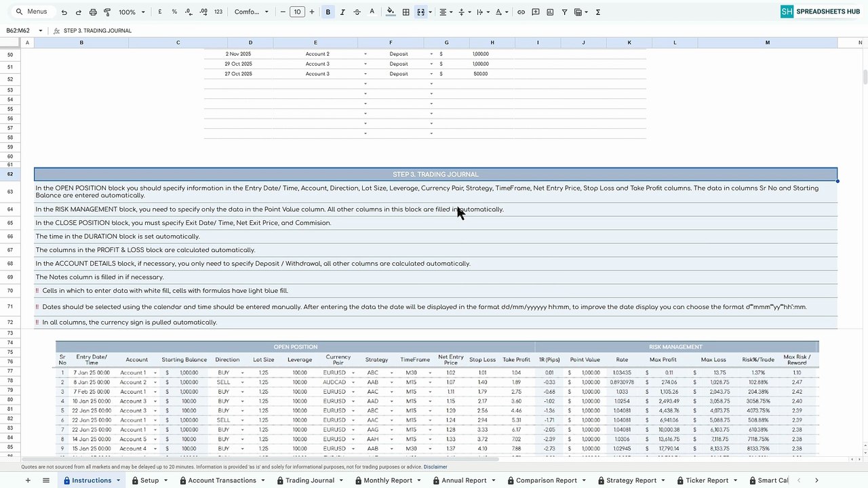The height and width of the screenshot is (488, 868).
Task: Select the STEP 3. TRADING JOURNAL header cell
Action: click(435, 174)
